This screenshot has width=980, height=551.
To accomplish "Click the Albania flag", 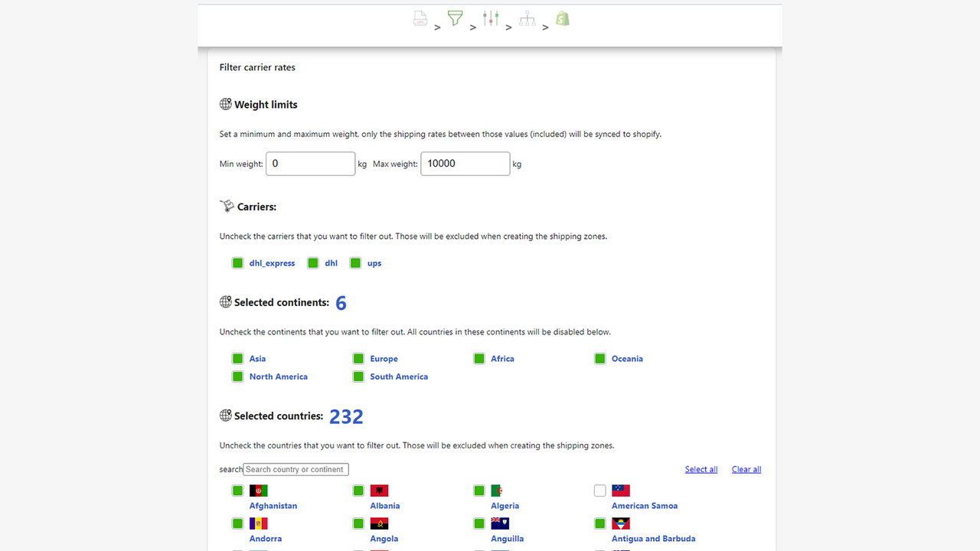I will point(380,491).
